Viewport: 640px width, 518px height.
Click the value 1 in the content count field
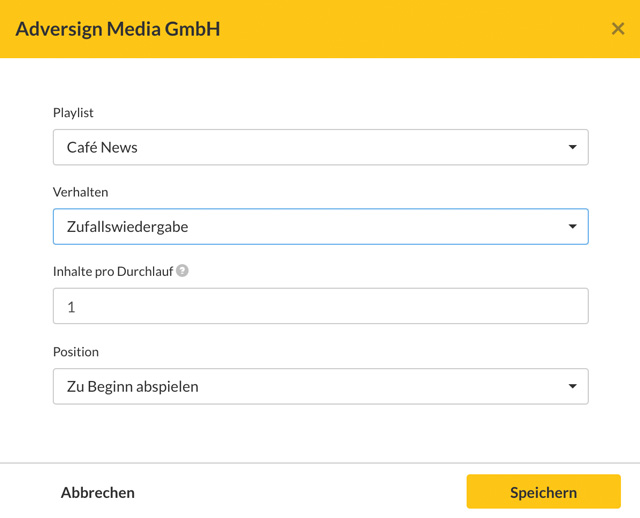pos(71,307)
